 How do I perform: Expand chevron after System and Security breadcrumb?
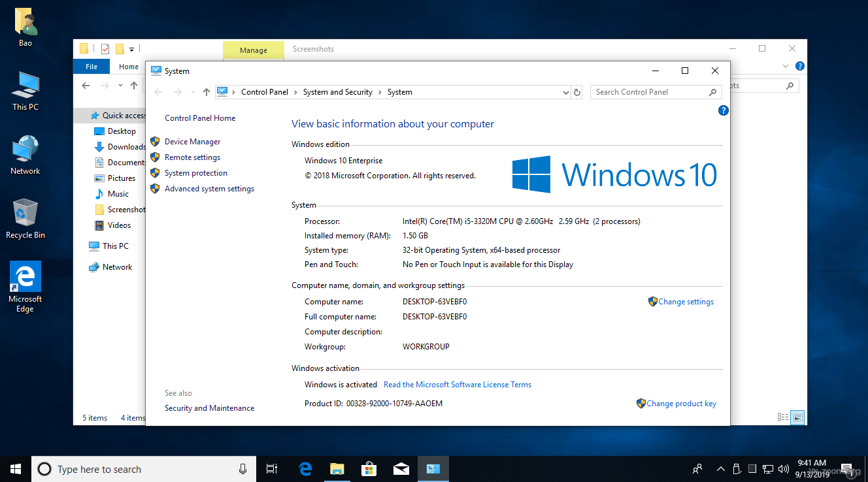[x=380, y=92]
